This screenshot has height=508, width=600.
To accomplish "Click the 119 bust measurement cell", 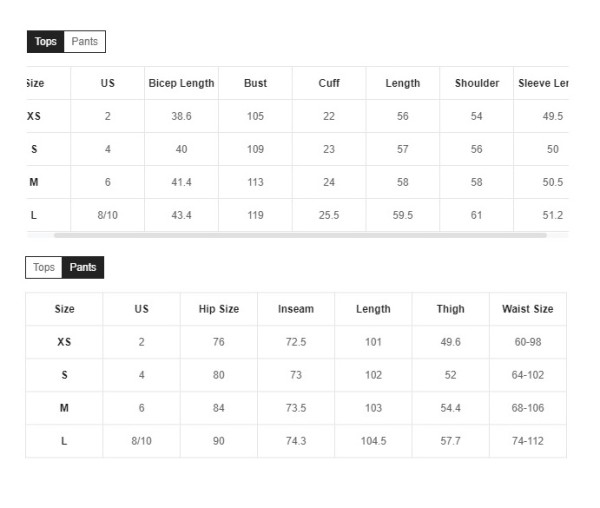I will [x=255, y=215].
